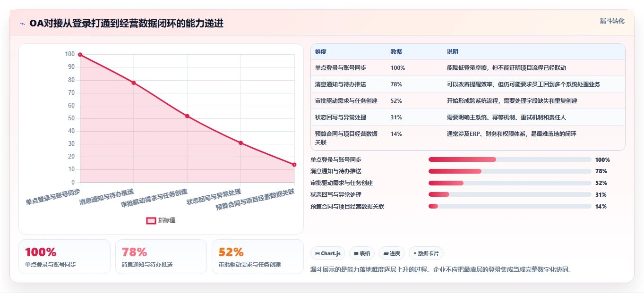Click the 14% label beside progress bar
The height and width of the screenshot is (293, 644).
click(x=601, y=206)
